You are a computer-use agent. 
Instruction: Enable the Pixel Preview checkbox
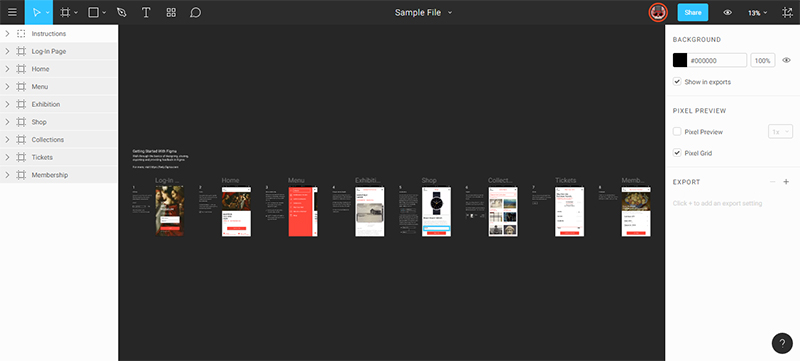tap(677, 132)
